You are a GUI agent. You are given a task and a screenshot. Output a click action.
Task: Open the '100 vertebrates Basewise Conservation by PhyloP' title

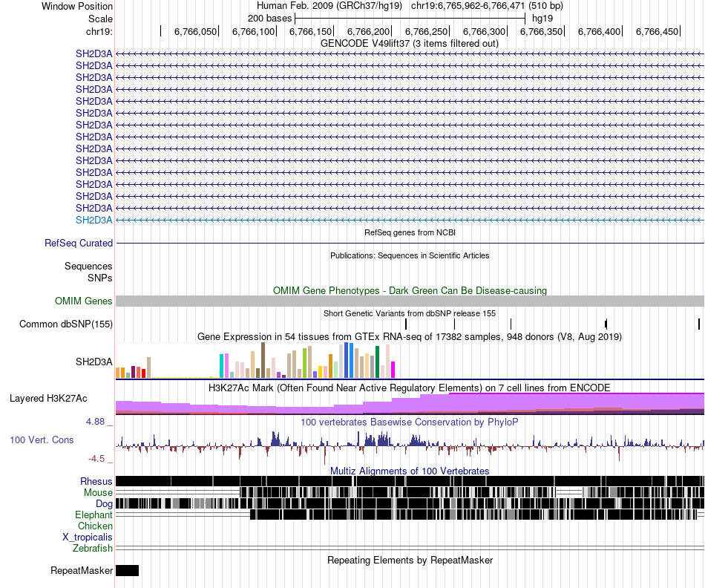[x=410, y=422]
